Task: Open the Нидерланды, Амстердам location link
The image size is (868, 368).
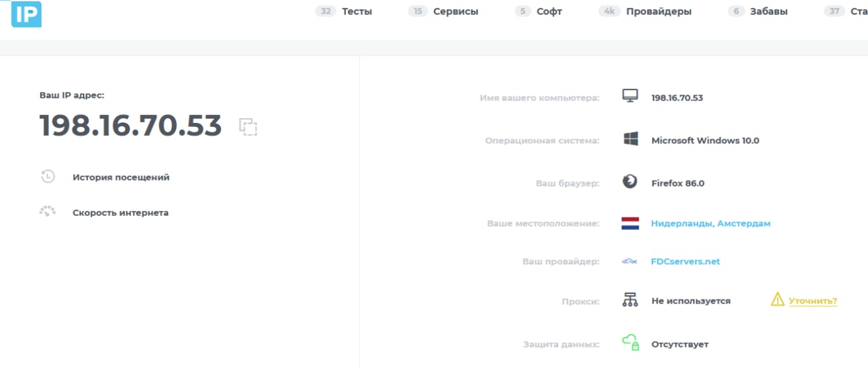Action: click(x=711, y=223)
